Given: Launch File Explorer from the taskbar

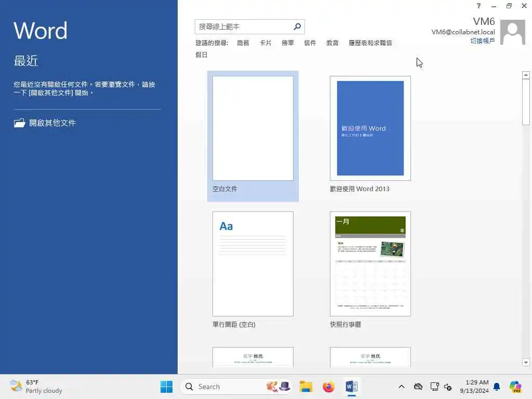Looking at the screenshot, I should tap(305, 387).
